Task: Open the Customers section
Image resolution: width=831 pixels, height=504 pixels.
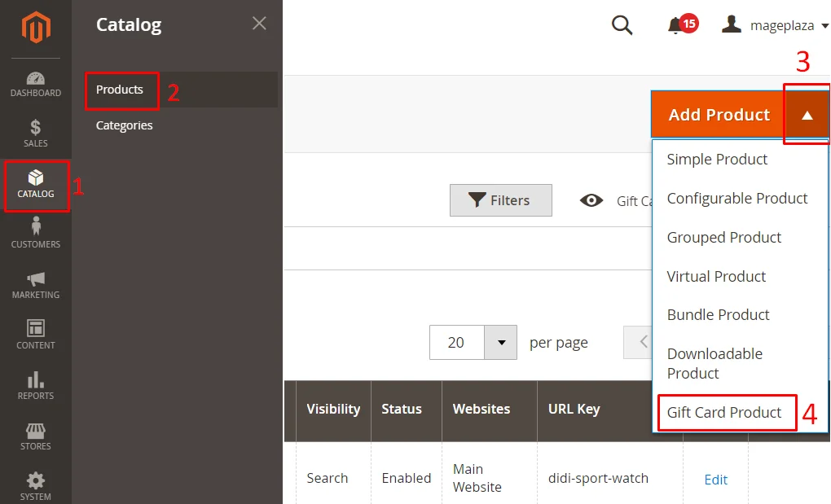Action: click(36, 234)
